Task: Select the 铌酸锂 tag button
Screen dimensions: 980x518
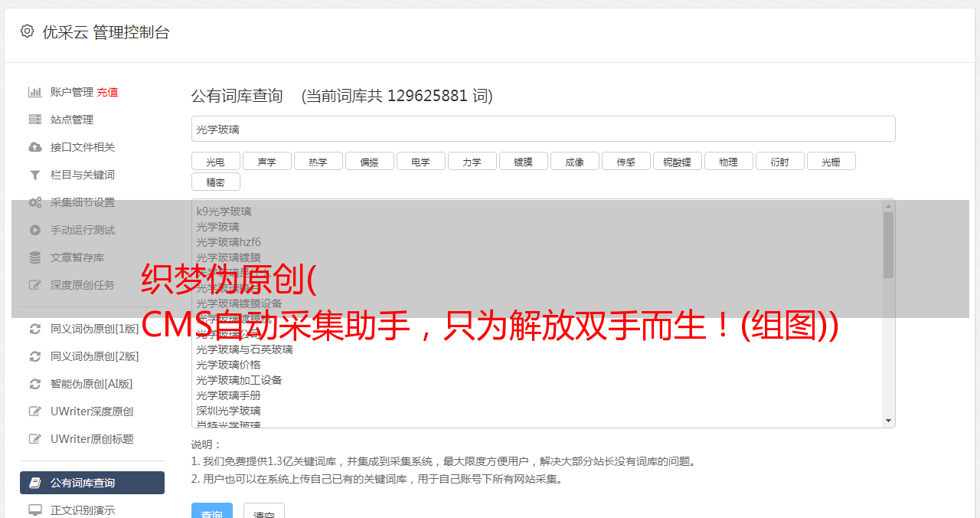Action: tap(677, 161)
